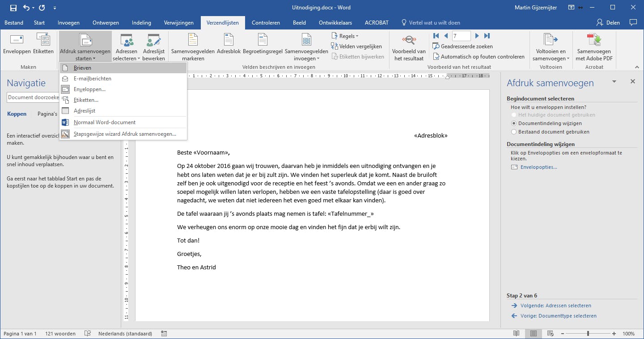Select Documentindeling wijzigen radio button

click(x=514, y=123)
